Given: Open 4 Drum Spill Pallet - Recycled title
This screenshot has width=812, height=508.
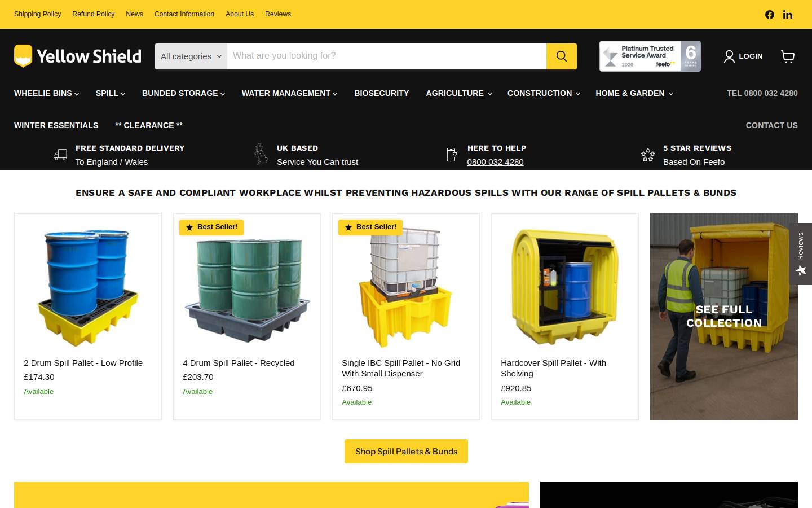Looking at the screenshot, I should [x=239, y=363].
